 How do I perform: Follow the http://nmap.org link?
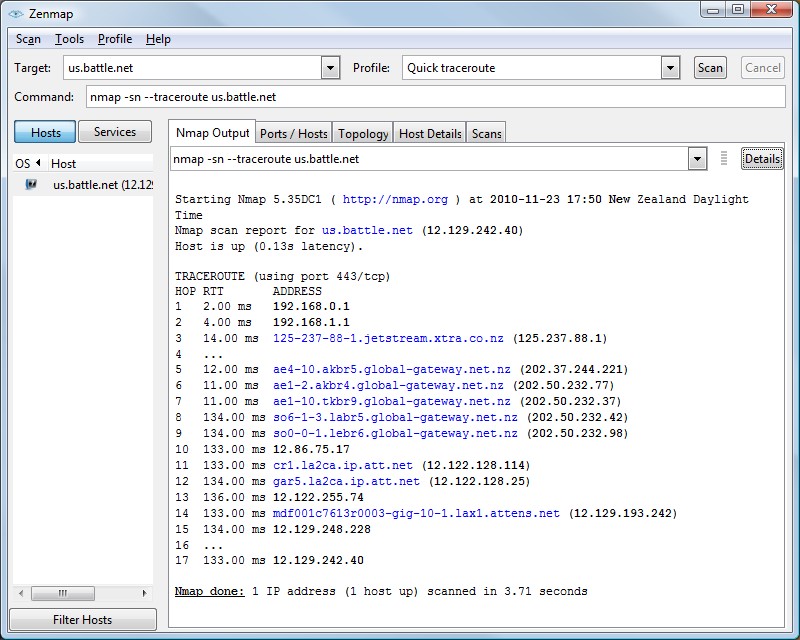pyautogui.click(x=395, y=199)
